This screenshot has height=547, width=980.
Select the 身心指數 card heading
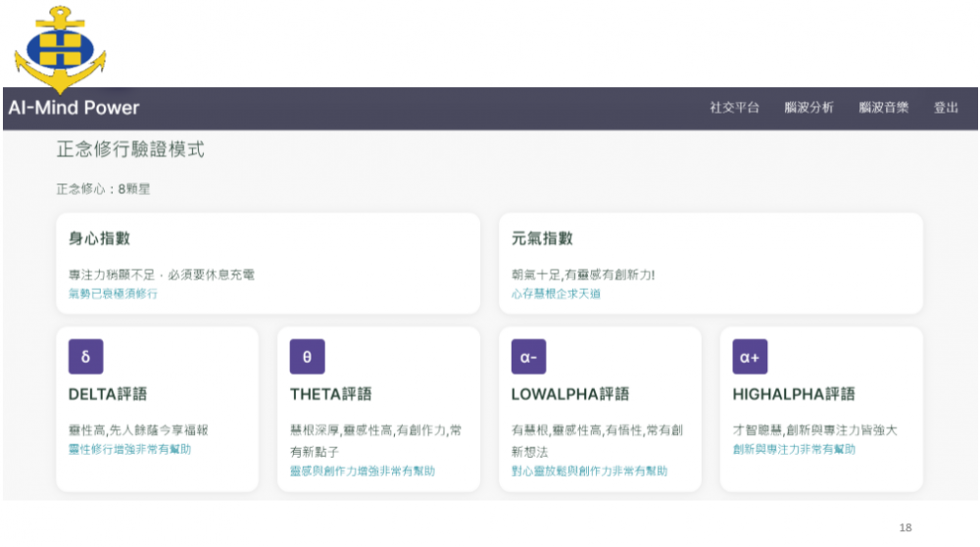pyautogui.click(x=99, y=238)
